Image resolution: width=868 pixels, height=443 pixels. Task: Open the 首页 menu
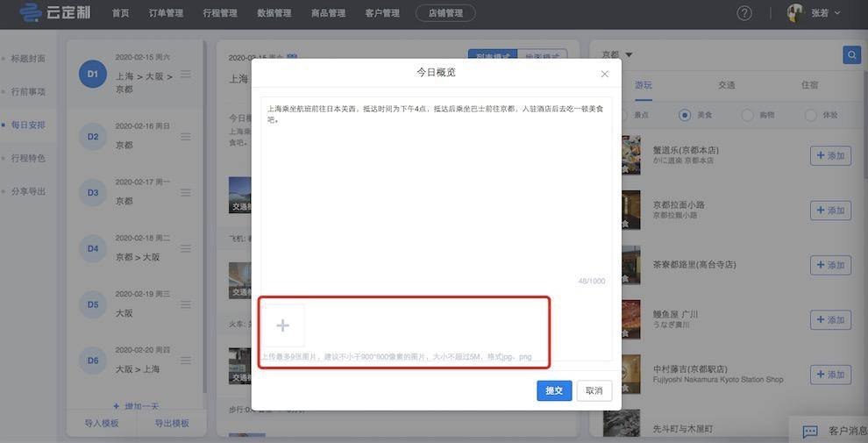coord(120,13)
